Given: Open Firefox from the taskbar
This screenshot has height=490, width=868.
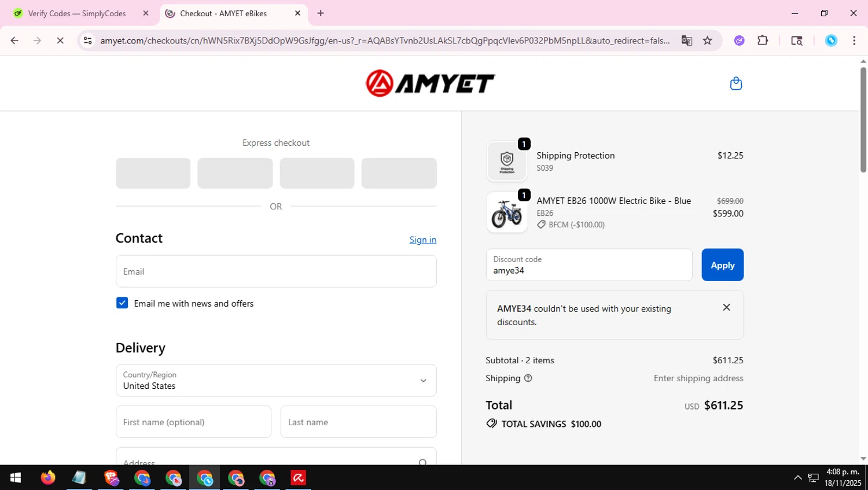Looking at the screenshot, I should [48, 478].
